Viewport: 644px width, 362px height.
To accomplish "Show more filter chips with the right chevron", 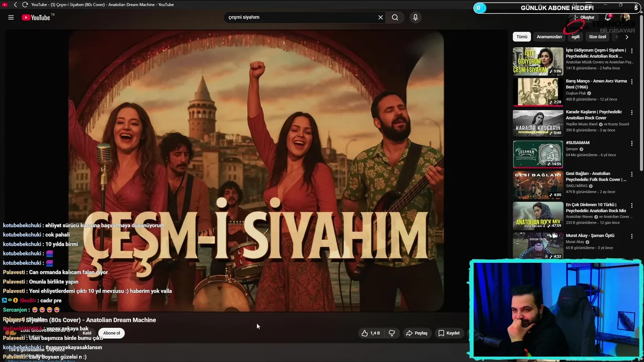I will point(626,37).
